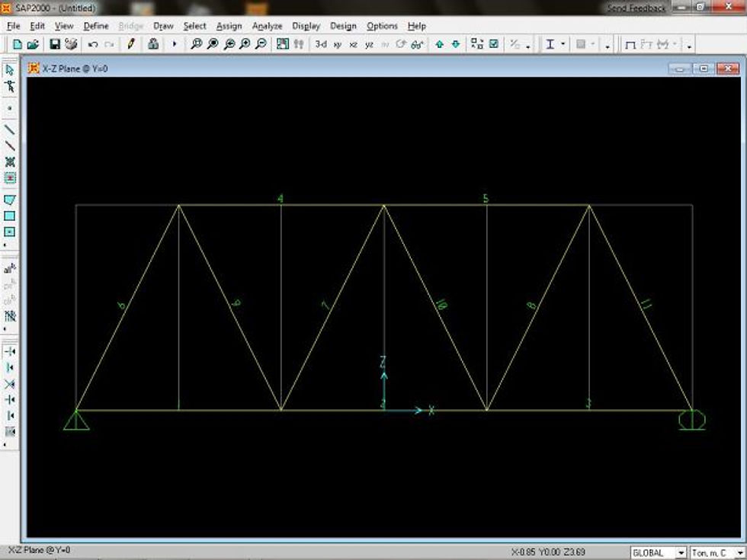Click the pencil Refresh Window icon

tap(131, 44)
